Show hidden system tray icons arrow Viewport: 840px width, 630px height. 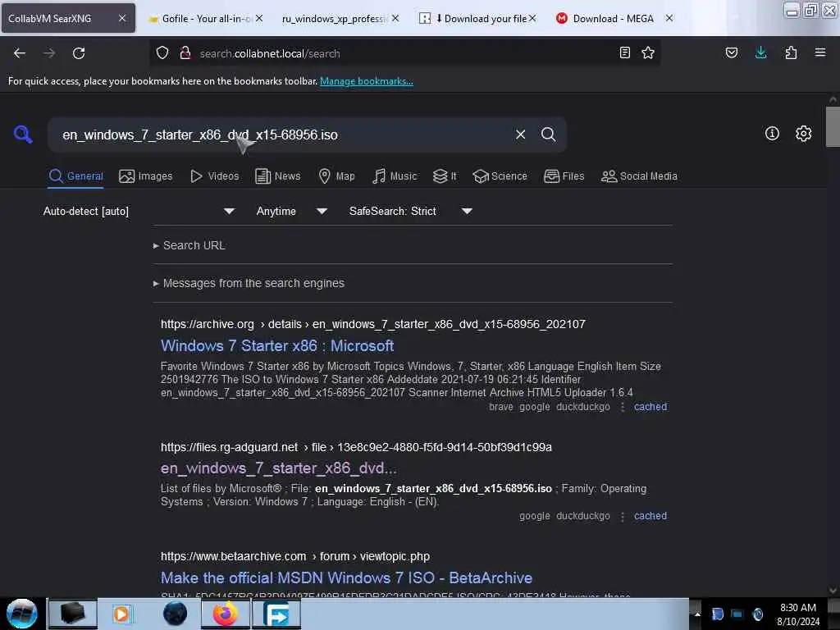[x=697, y=614]
